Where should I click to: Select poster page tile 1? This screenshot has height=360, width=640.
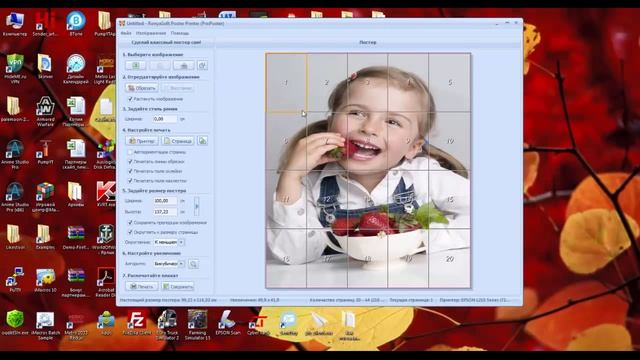point(286,82)
